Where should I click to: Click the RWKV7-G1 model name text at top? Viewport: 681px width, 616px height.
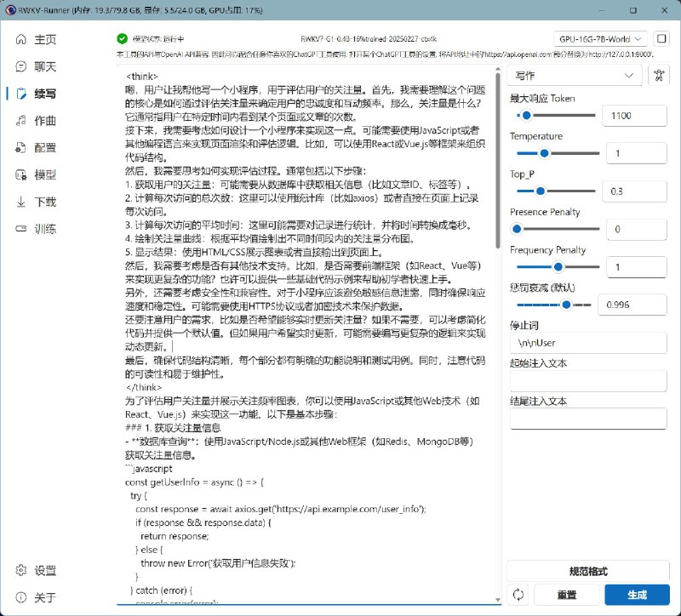[x=369, y=39]
